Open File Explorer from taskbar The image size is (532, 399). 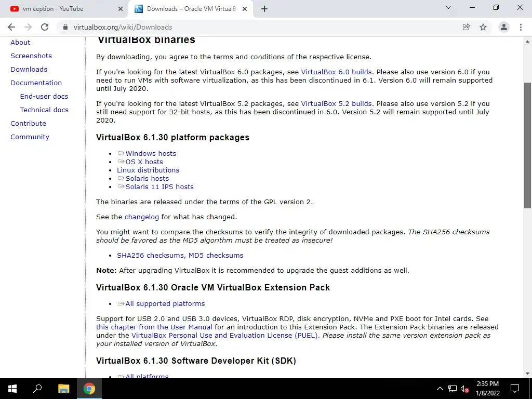pos(63,389)
